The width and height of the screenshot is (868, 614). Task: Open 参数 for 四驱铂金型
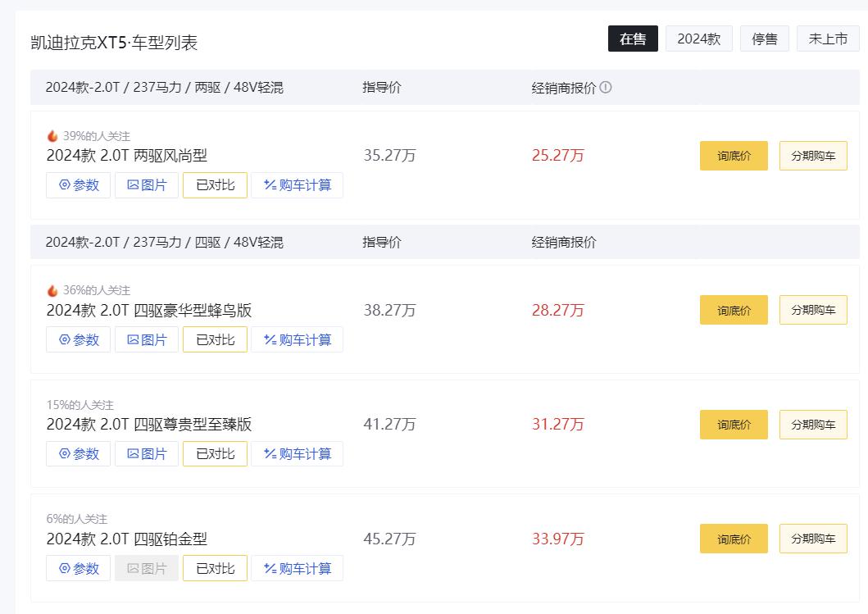click(x=78, y=568)
